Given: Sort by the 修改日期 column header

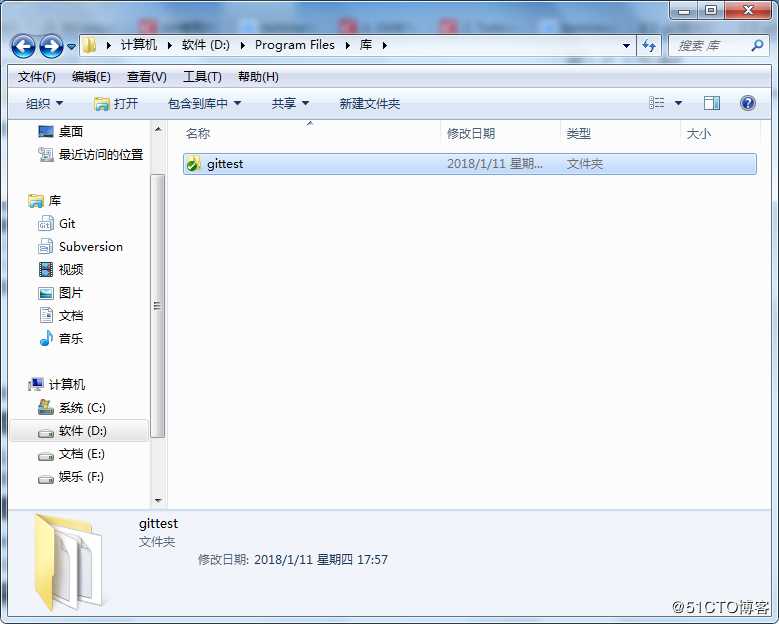Looking at the screenshot, I should (x=470, y=133).
